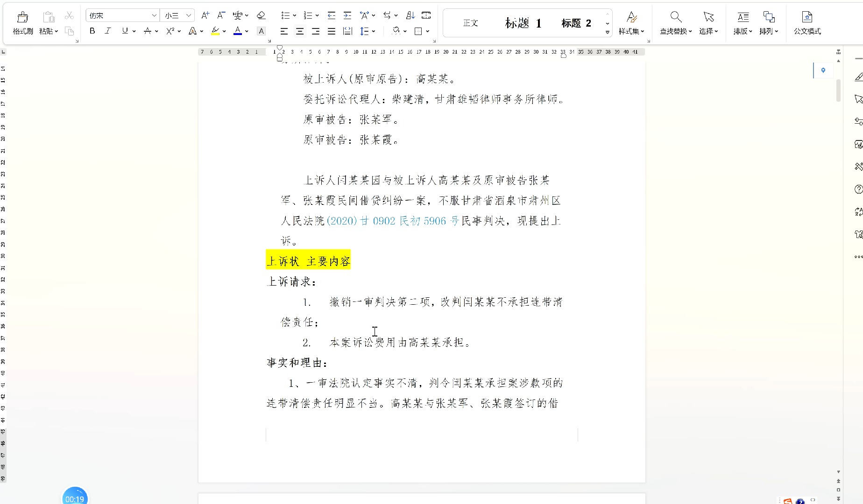Click the right indent marker on the ruler
Image resolution: width=863 pixels, height=504 pixels.
point(563,55)
